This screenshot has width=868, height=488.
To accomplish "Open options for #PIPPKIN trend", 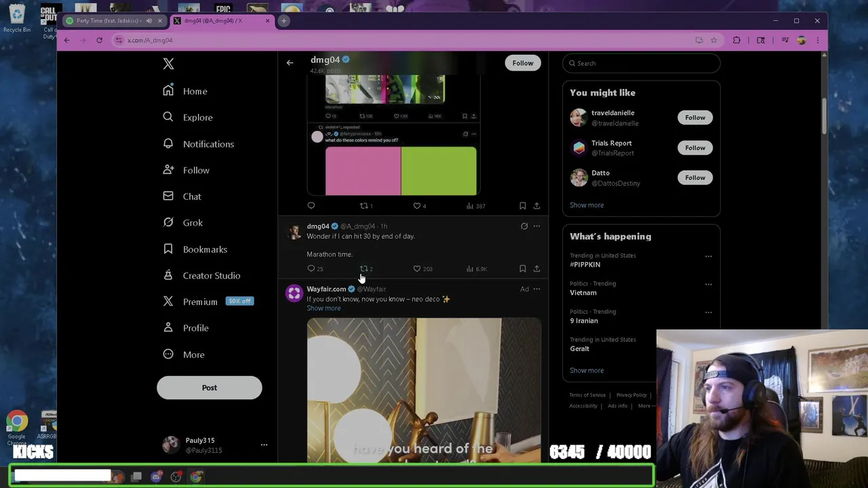I will click(708, 256).
